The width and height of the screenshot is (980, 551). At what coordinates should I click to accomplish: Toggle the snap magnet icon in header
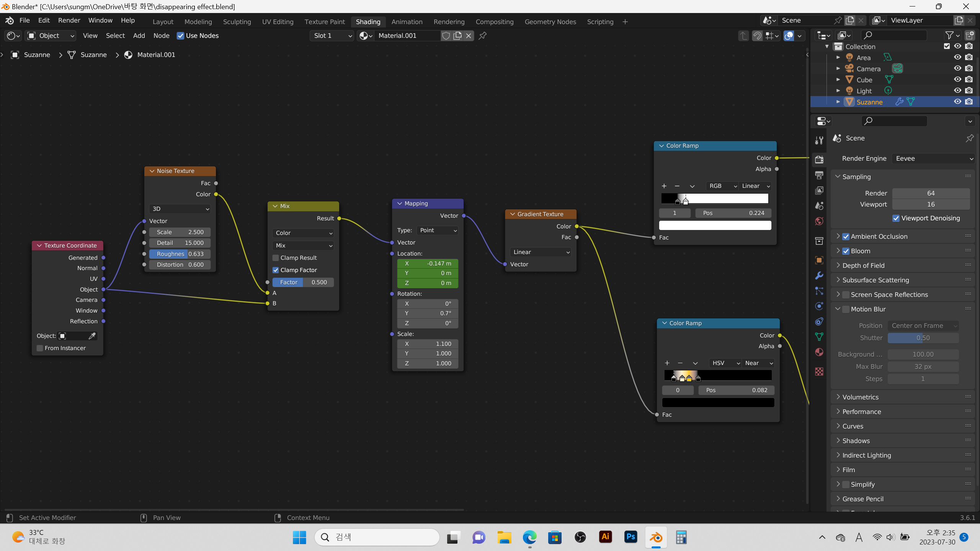pyautogui.click(x=757, y=36)
